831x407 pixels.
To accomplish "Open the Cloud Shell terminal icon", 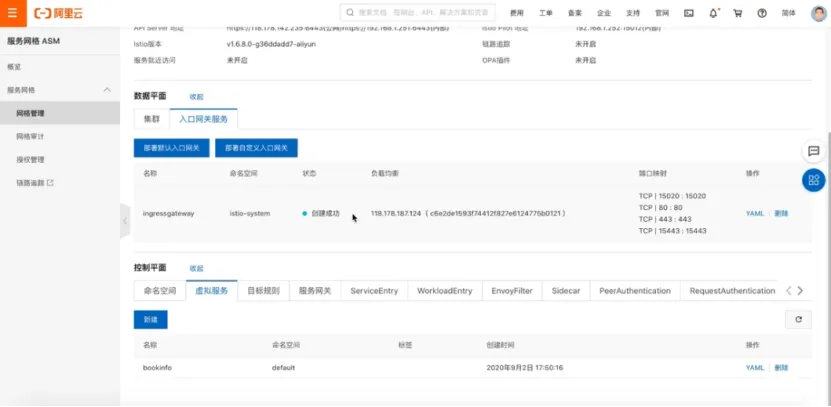I will pyautogui.click(x=689, y=13).
